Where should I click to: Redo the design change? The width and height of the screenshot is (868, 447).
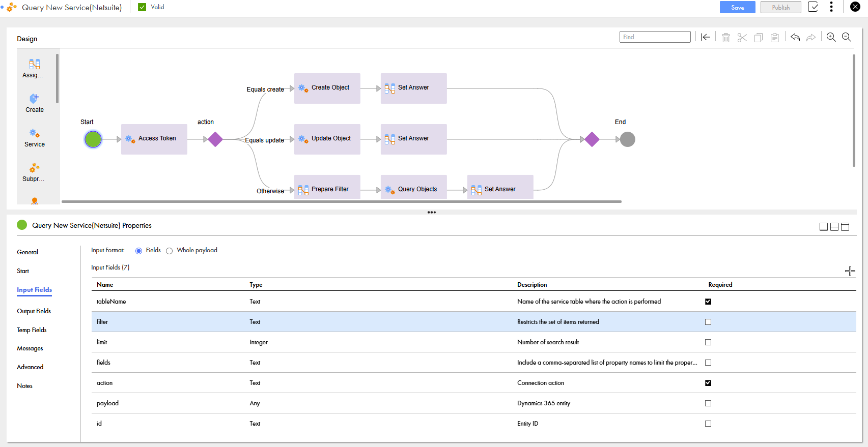811,37
